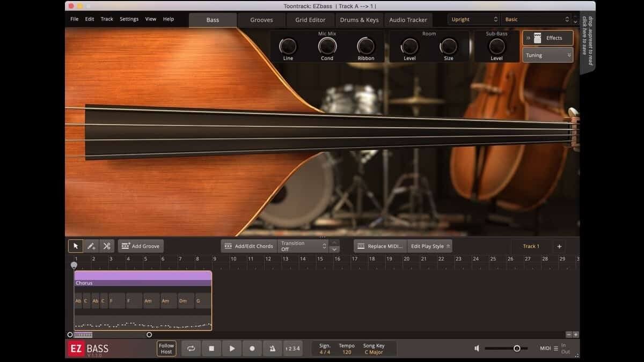
Task: Enable the record button
Action: click(x=252, y=348)
